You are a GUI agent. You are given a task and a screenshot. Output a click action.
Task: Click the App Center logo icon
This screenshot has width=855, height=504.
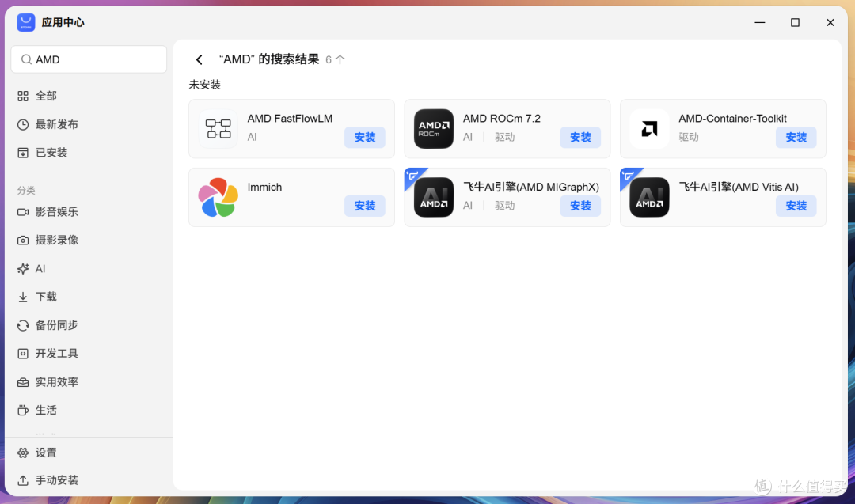[x=25, y=22]
